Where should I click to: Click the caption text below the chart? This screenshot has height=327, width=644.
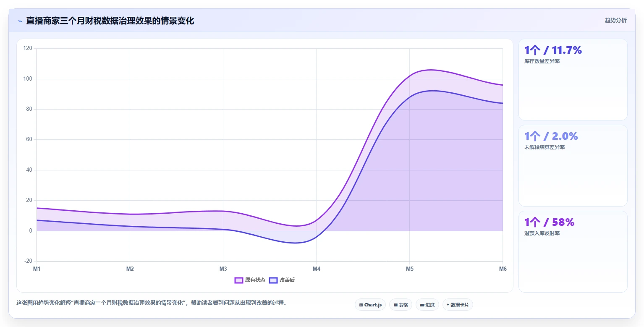[152, 303]
